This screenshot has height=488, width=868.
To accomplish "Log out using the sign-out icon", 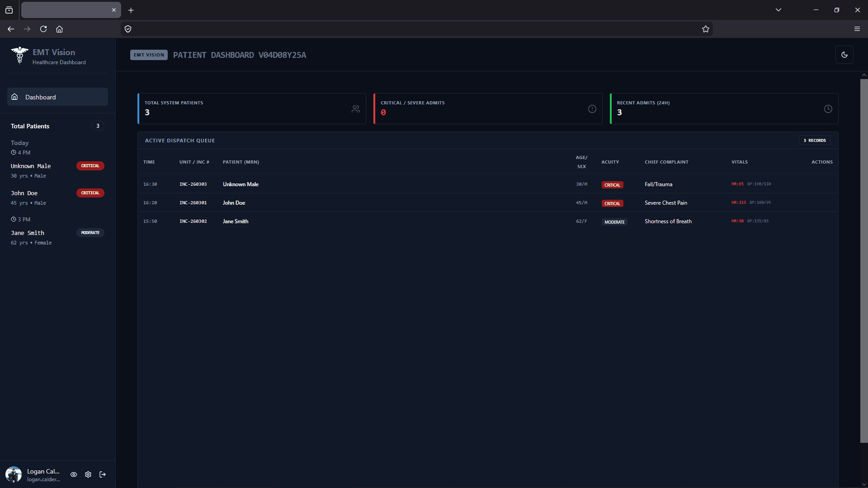I will [x=102, y=474].
